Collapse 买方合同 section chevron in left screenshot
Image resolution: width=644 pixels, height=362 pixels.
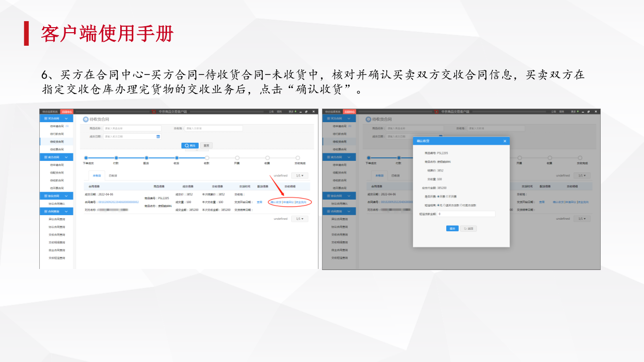click(x=66, y=118)
